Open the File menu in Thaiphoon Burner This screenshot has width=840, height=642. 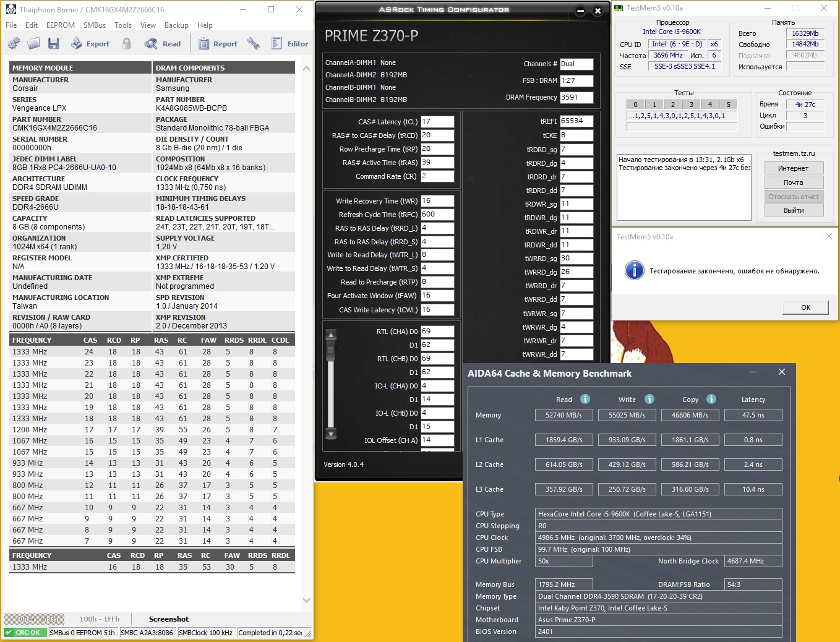point(11,25)
